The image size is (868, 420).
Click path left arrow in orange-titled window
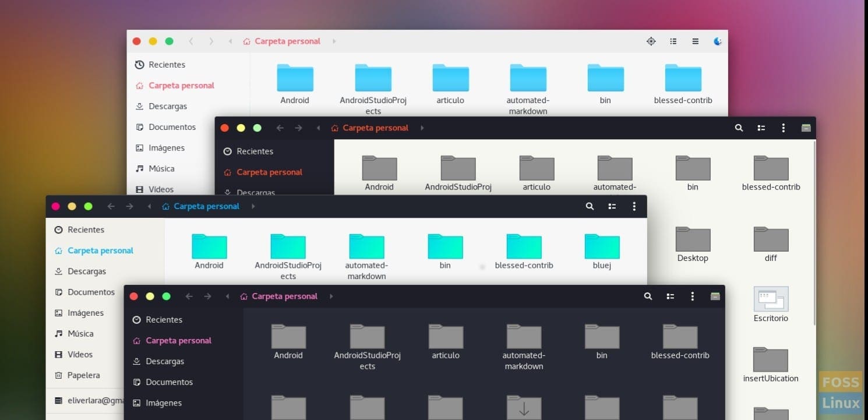318,128
